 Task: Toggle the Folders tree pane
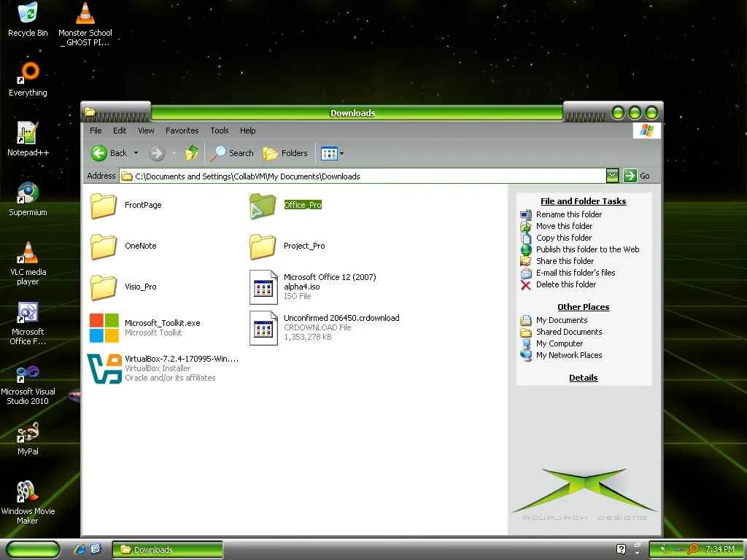pyautogui.click(x=285, y=153)
